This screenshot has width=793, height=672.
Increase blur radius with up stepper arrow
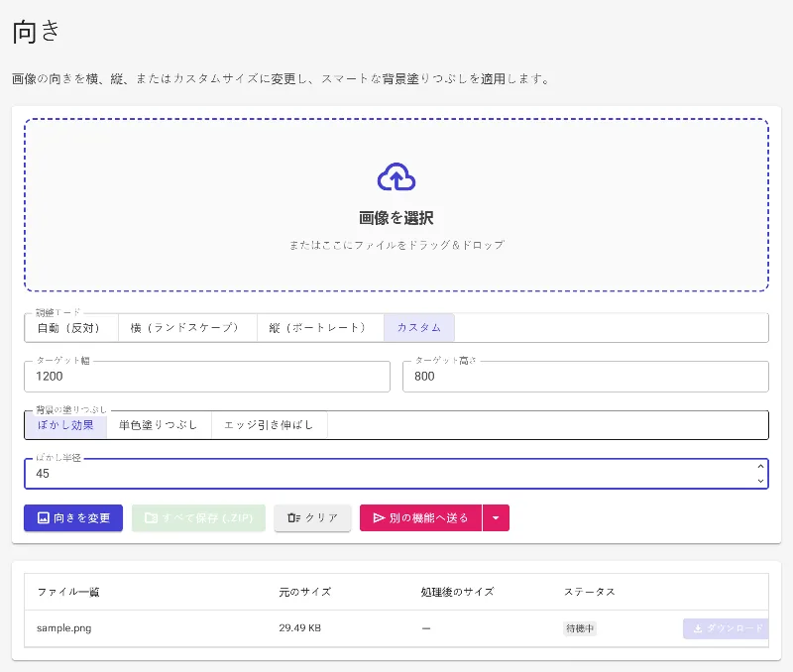760,467
